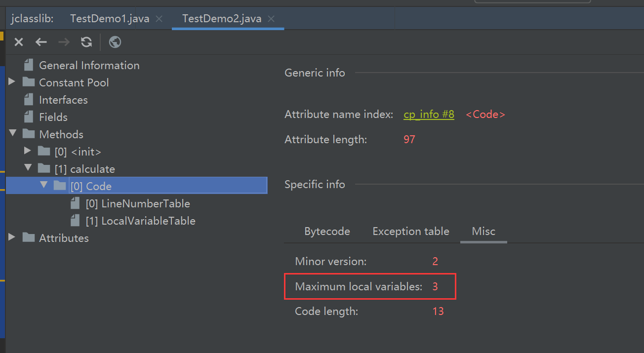The image size is (644, 353).
Task: Collapse the [1] calculate method node
Action: point(28,169)
